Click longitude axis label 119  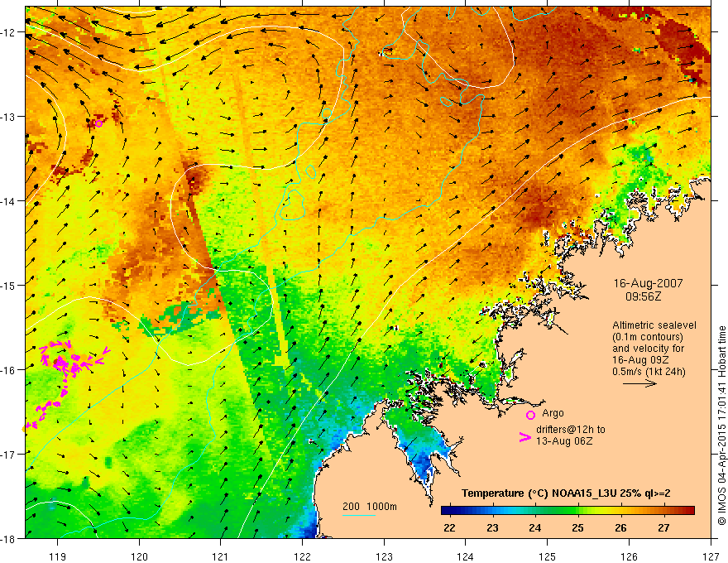tap(58, 556)
